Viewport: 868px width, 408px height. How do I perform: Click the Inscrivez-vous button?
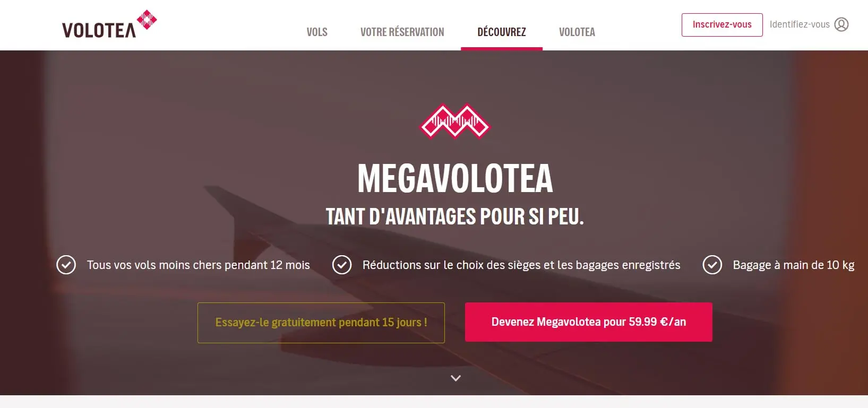tap(722, 25)
